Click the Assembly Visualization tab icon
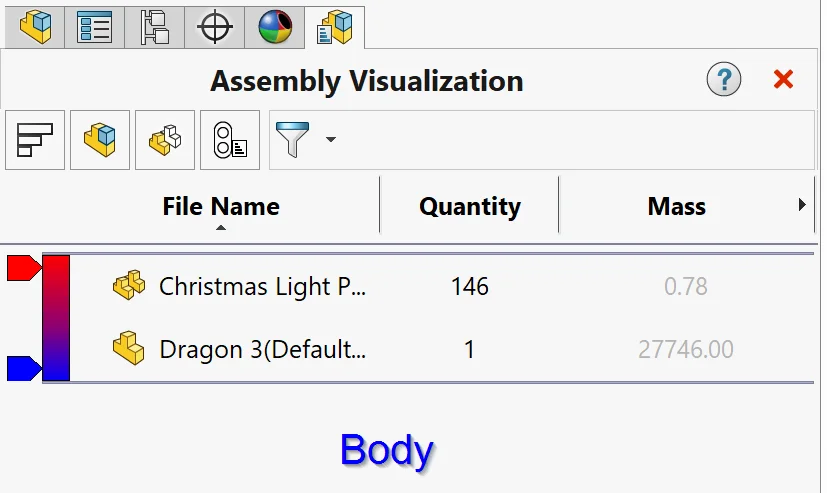827x493 pixels. pos(335,27)
